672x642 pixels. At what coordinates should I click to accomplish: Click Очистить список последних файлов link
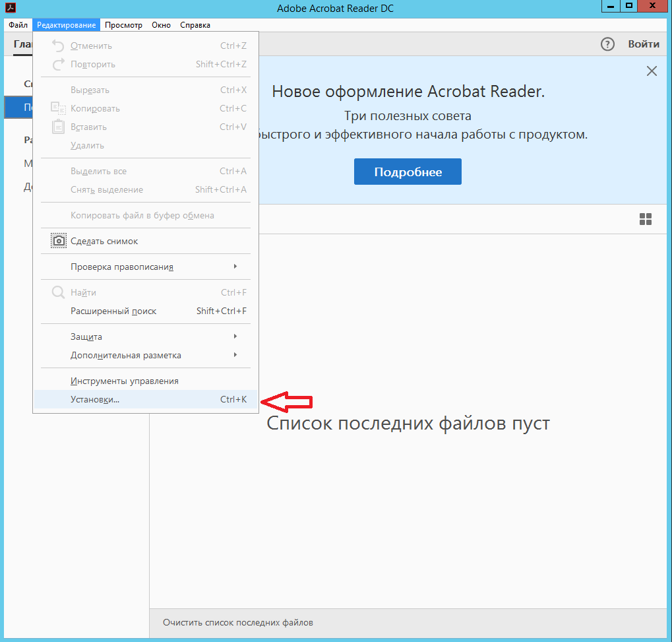[x=238, y=622]
